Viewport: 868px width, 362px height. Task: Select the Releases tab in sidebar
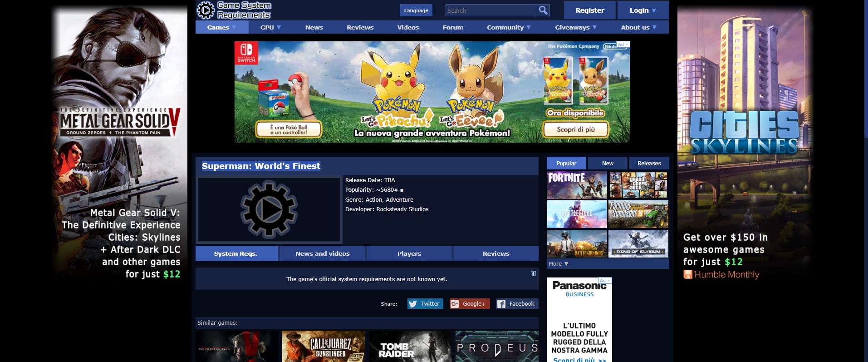(649, 163)
